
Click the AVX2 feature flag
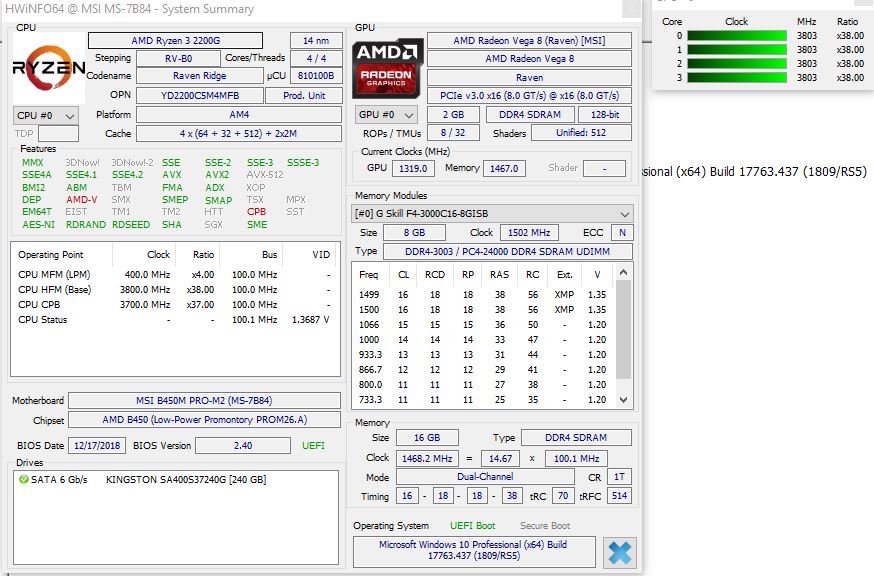tap(217, 175)
